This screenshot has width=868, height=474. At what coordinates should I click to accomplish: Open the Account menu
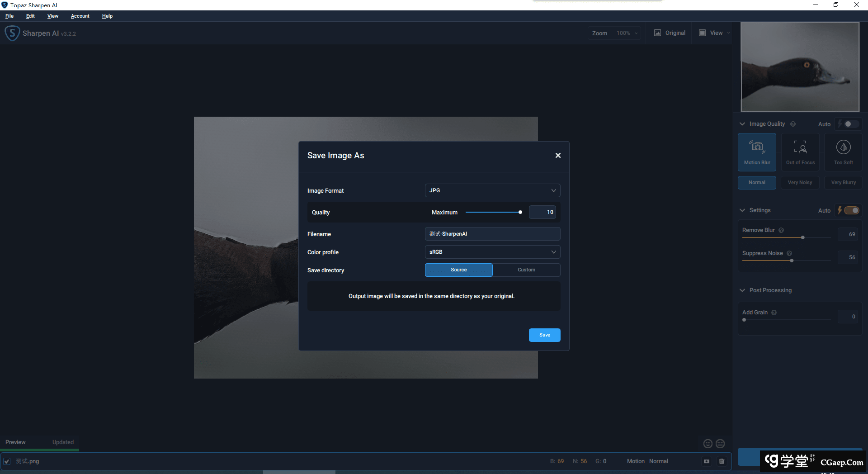coord(80,16)
